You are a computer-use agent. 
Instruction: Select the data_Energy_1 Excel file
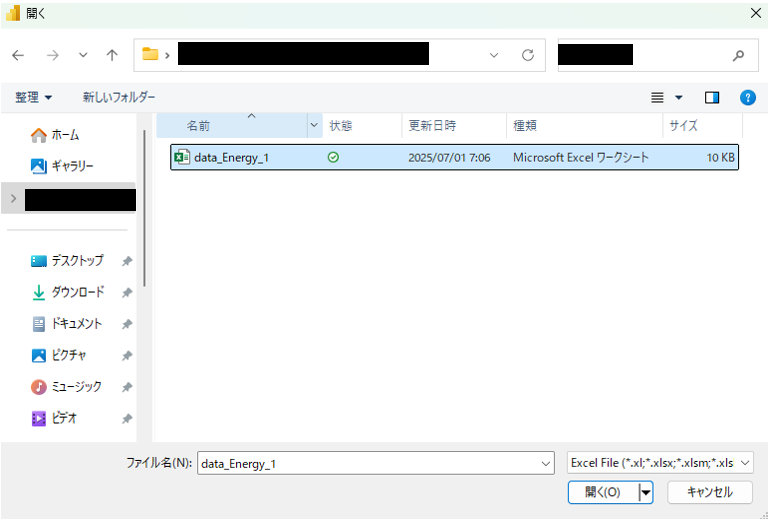454,157
